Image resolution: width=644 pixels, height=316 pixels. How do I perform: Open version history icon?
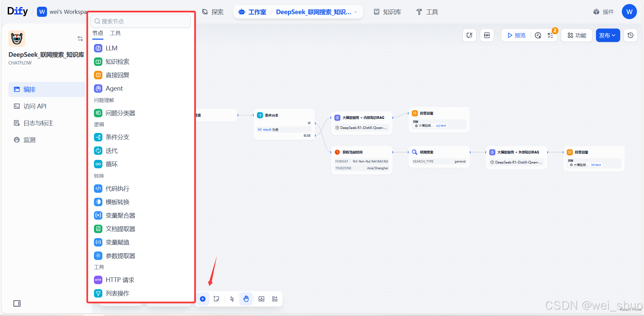coord(631,35)
